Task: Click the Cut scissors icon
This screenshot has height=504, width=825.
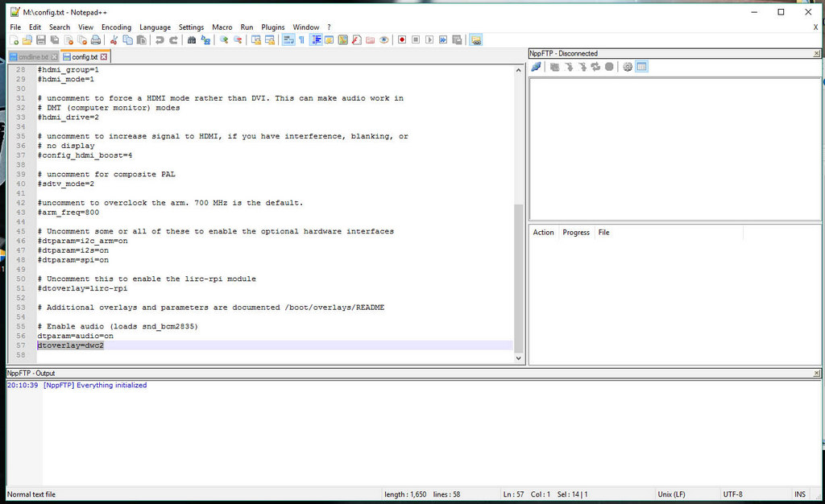Action: (x=114, y=39)
